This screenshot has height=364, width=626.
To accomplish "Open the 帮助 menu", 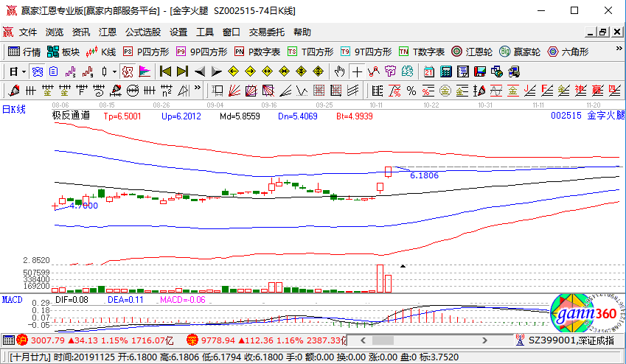I will [302, 32].
